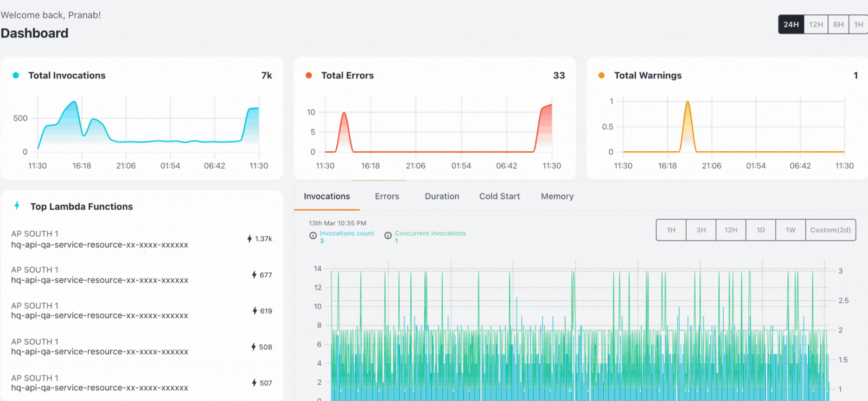Select the 3H chart range
The height and width of the screenshot is (401, 868).
click(701, 230)
